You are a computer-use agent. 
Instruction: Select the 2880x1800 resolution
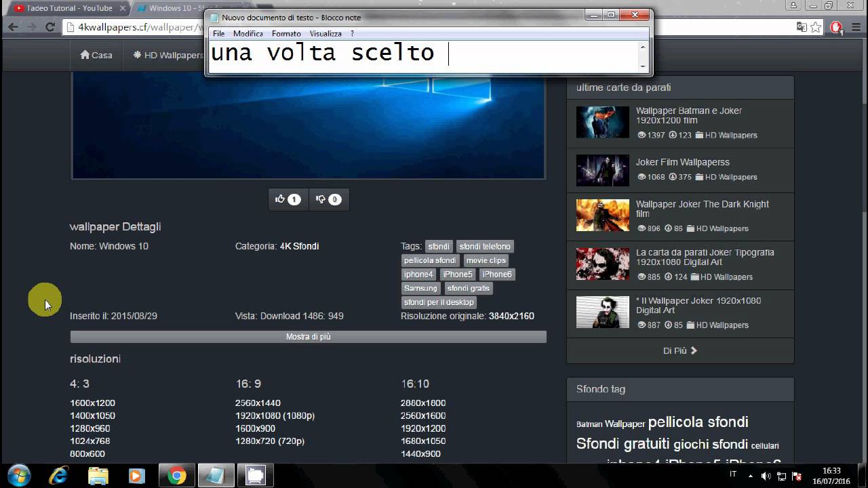(423, 403)
